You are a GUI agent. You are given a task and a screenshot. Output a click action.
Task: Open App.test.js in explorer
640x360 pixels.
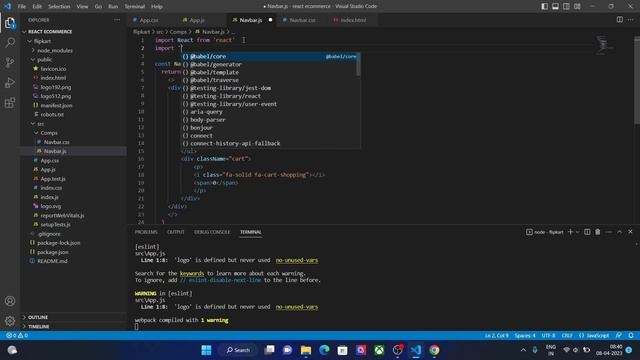tap(53, 179)
